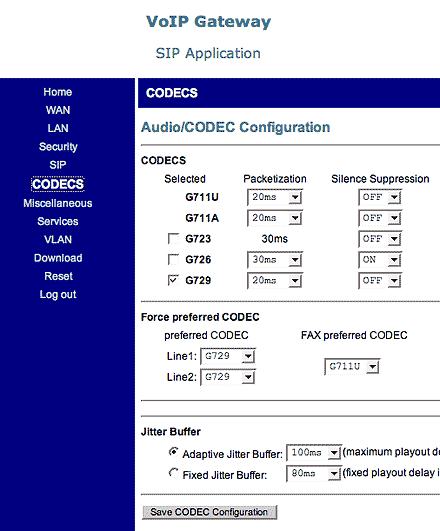Open the Reset page

coord(58,276)
